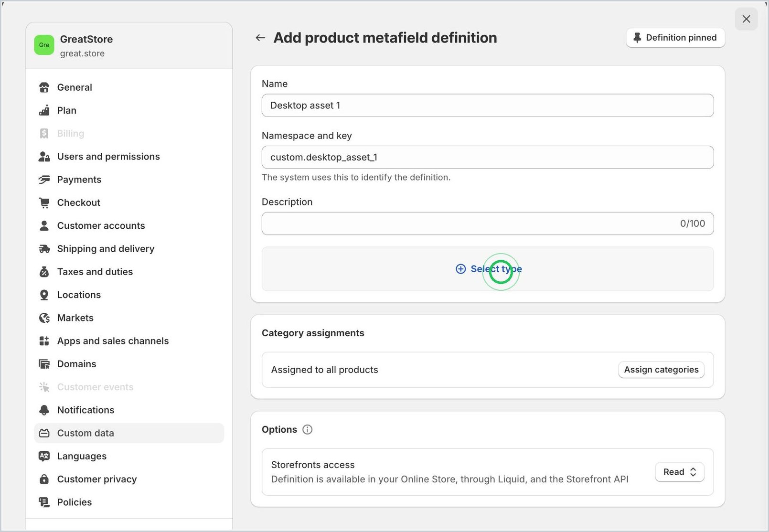Click the Languages icon

pos(44,456)
